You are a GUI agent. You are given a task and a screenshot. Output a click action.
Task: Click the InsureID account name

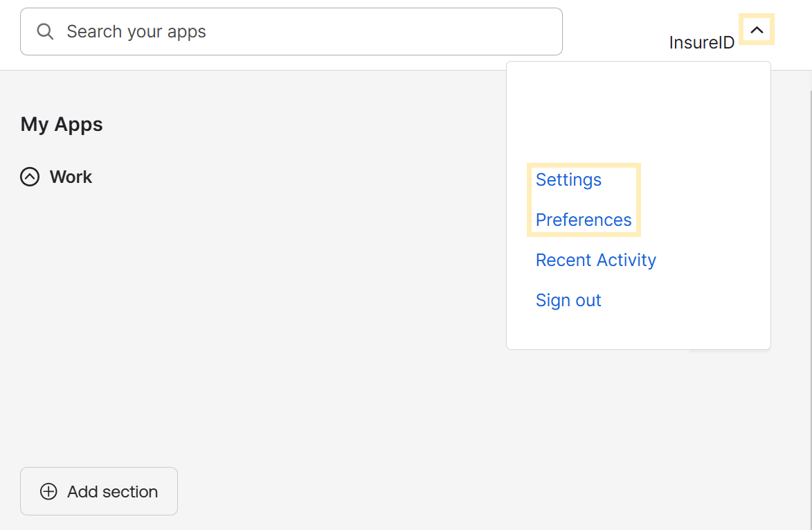701,43
